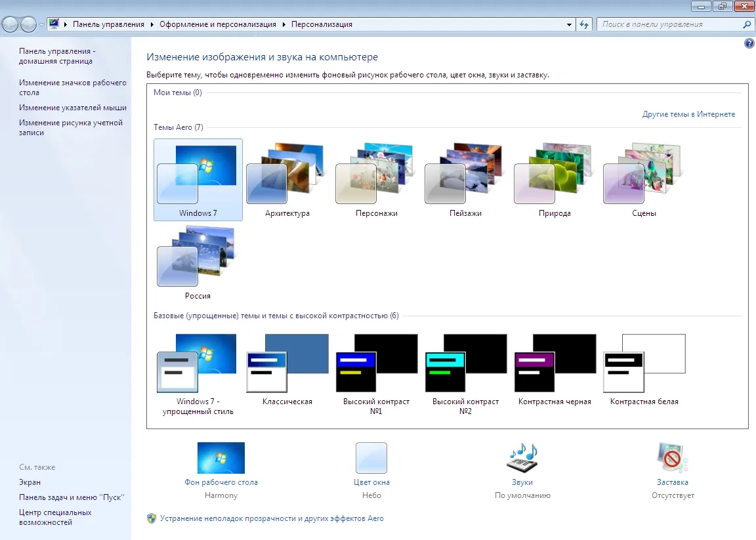This screenshot has height=540, width=756.
Task: Expand arrow after Оформление и персонализация breadcrumb
Action: click(x=284, y=24)
